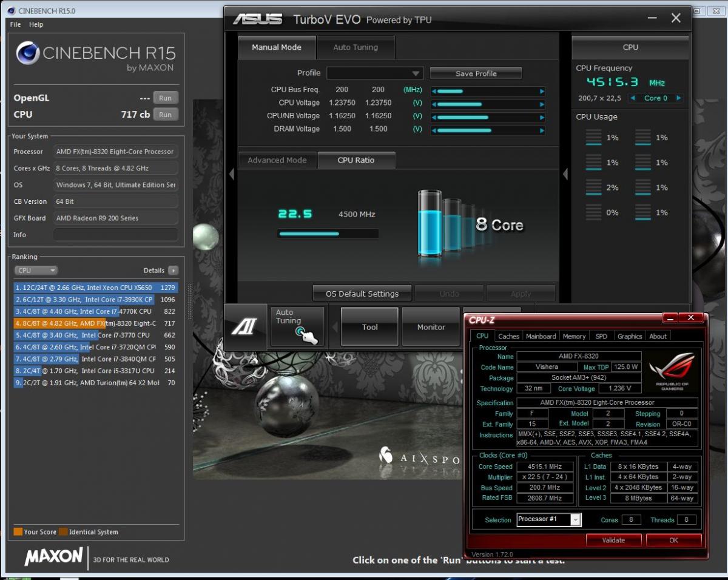Lower CPU Voltage using its left arrow
728x580 pixels.
click(434, 104)
